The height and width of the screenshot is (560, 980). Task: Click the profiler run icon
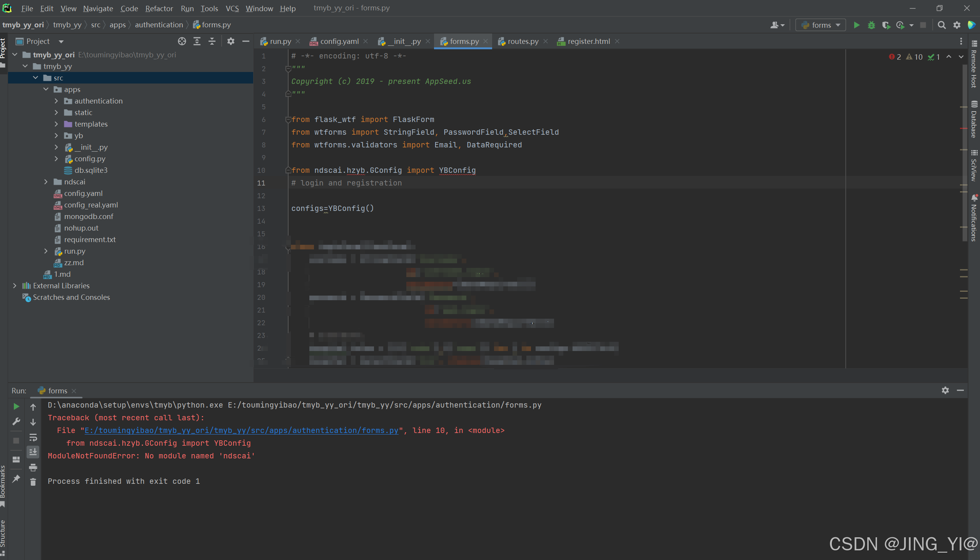click(x=900, y=25)
